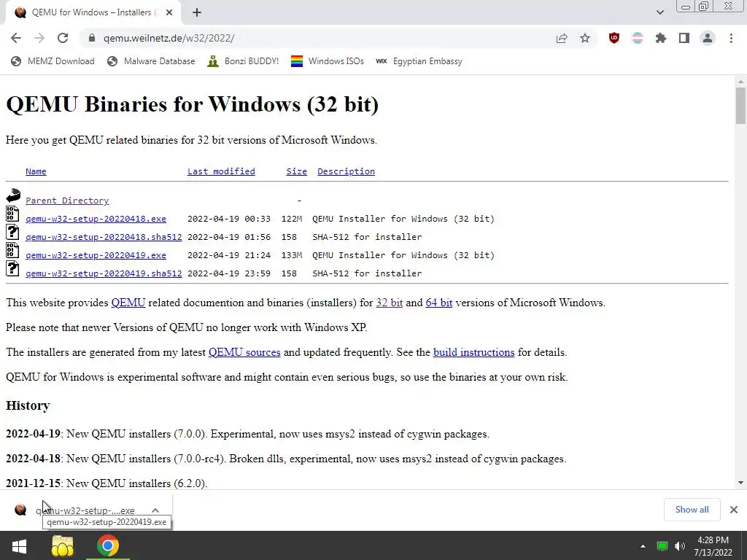Viewport: 747px width, 560px height.
Task: Reload the current page
Action: pos(63,38)
